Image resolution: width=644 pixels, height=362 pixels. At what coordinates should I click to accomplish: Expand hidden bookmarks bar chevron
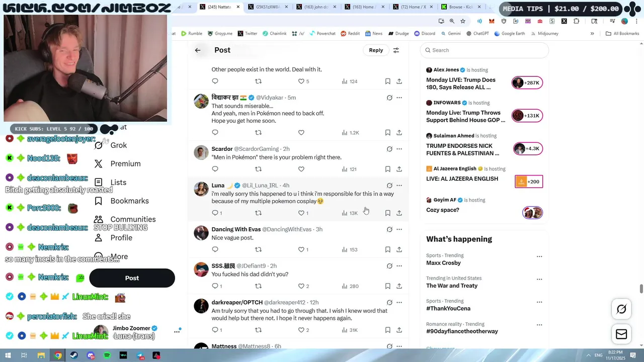coord(592,34)
